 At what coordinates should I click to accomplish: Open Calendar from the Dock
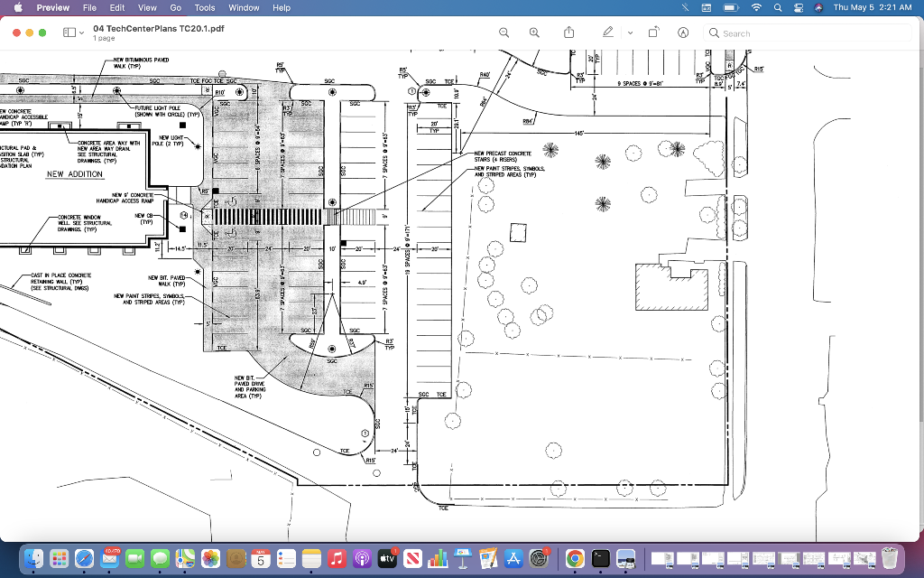tap(261, 558)
